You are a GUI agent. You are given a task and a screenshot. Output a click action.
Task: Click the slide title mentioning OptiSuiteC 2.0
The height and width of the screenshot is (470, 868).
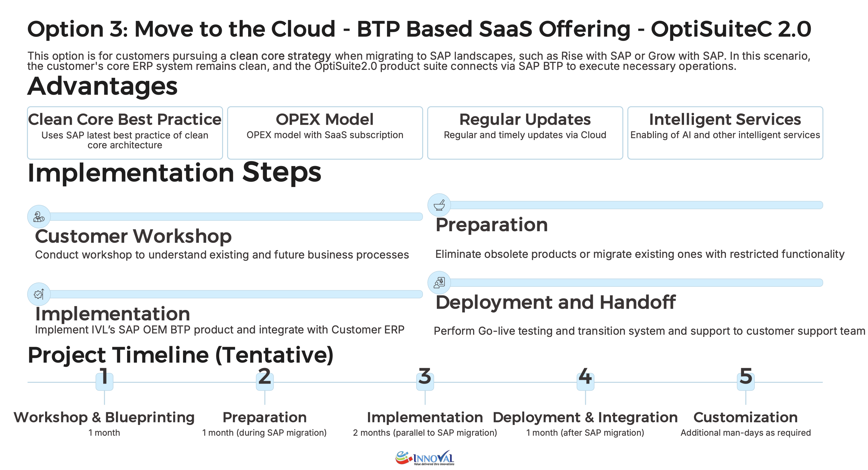419,29
